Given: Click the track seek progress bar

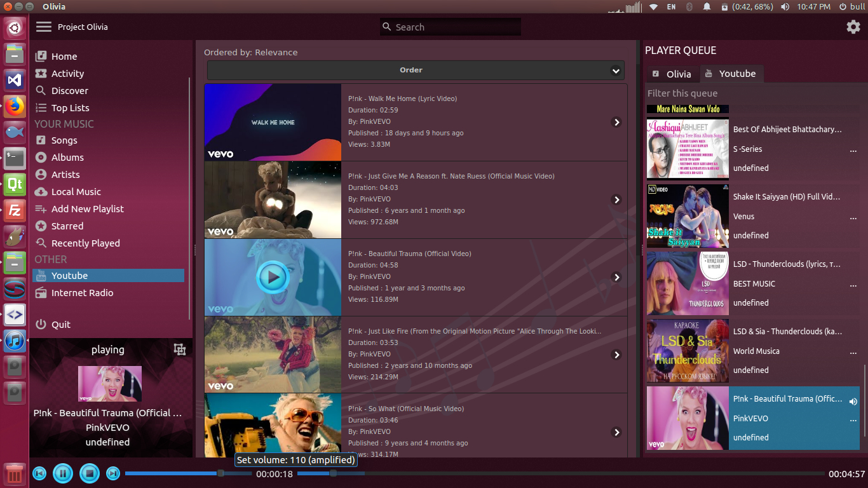Looking at the screenshot, I should tap(562, 473).
